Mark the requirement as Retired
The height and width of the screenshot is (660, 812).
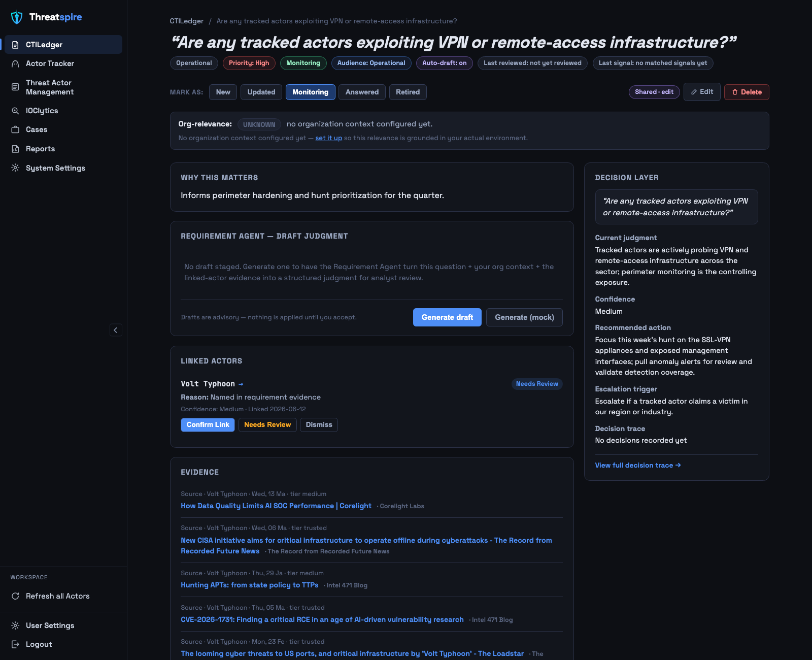click(408, 92)
